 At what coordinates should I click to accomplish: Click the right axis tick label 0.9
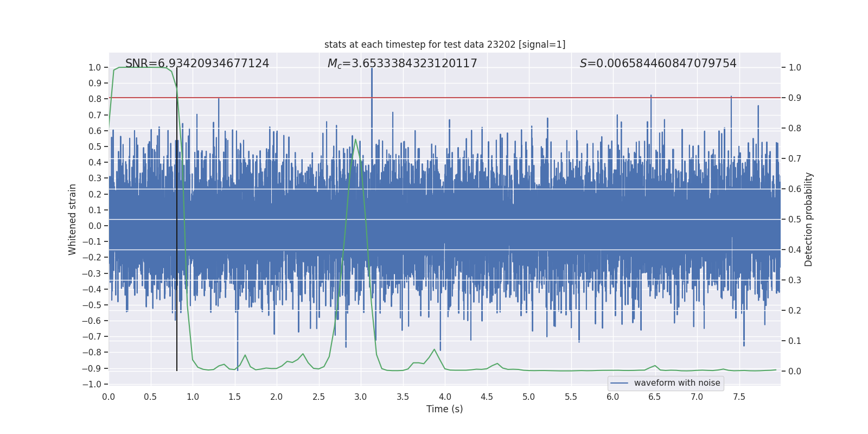pos(794,98)
